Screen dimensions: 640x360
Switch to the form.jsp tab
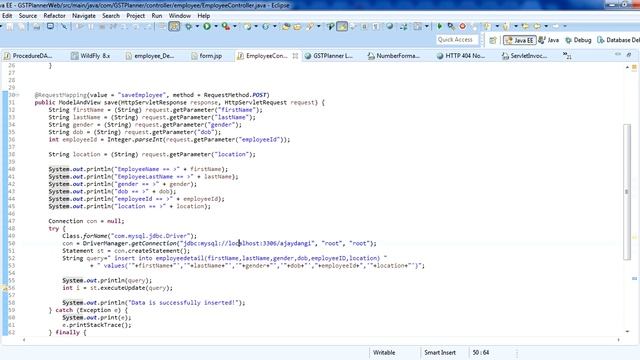[x=207, y=56]
